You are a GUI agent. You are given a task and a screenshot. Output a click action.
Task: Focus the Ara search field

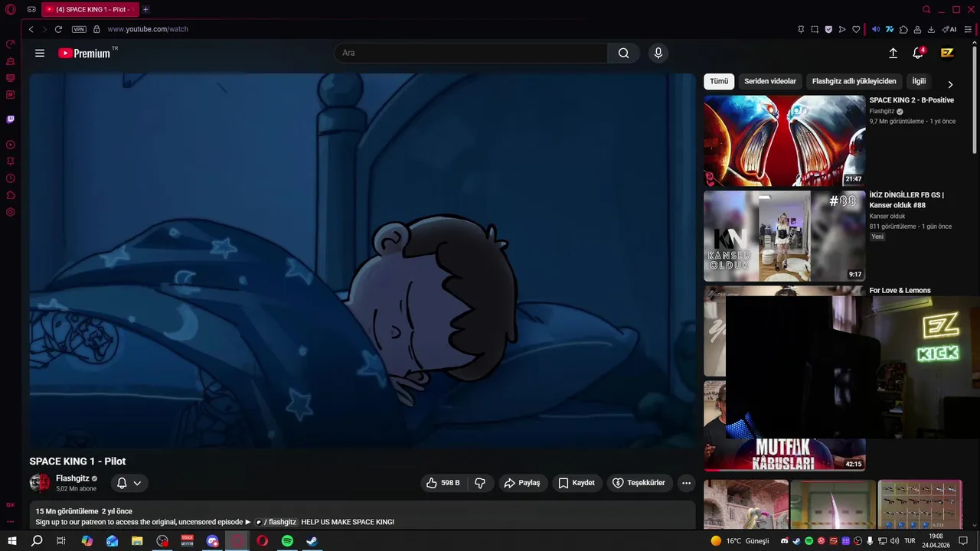tap(471, 53)
